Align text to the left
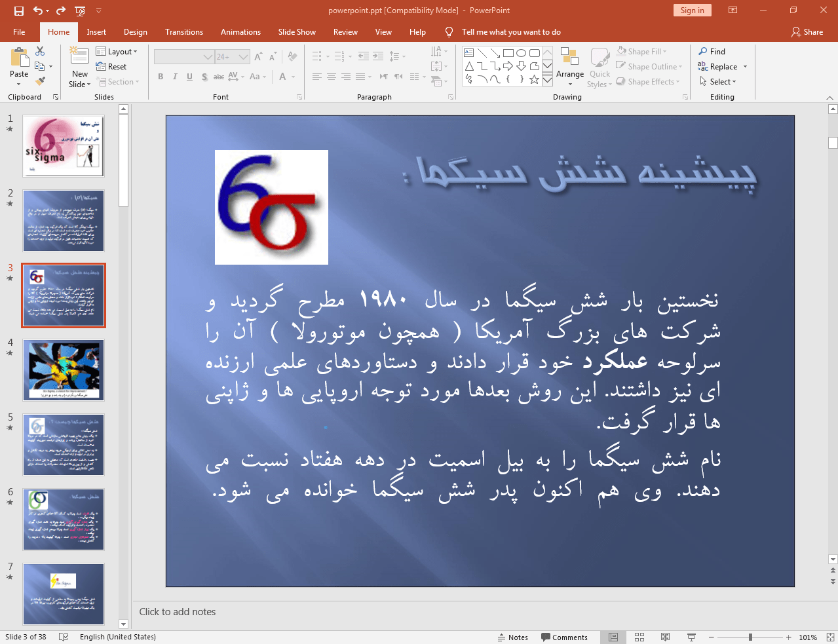838x644 pixels. click(317, 77)
